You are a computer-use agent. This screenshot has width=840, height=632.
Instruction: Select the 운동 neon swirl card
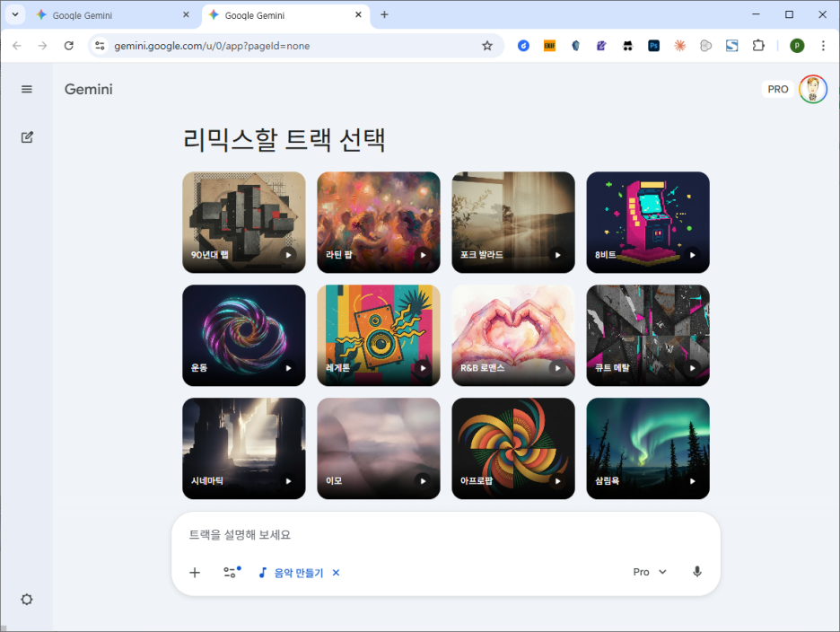pyautogui.click(x=244, y=335)
